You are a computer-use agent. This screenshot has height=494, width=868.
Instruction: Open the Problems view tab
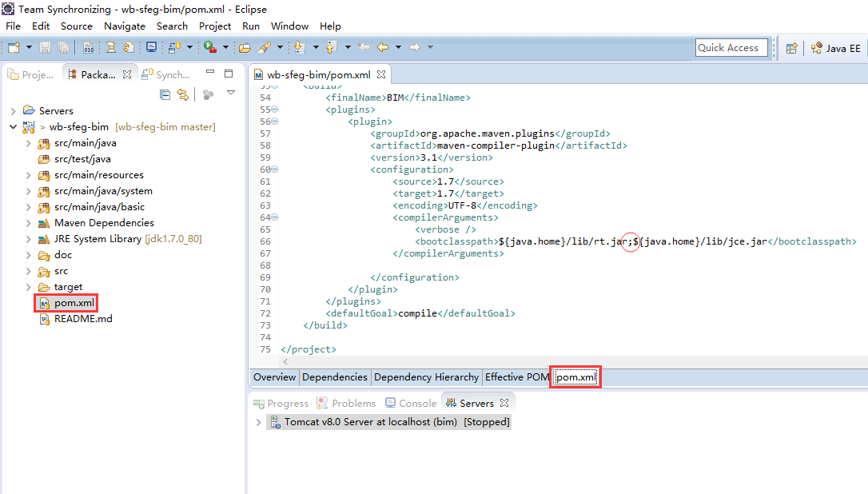(x=346, y=403)
